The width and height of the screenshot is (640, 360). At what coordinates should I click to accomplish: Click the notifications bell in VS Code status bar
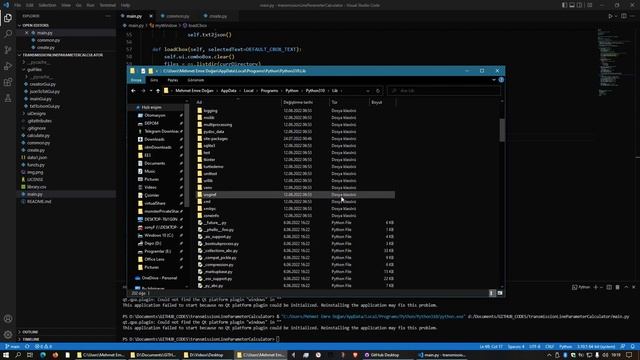(x=633, y=347)
